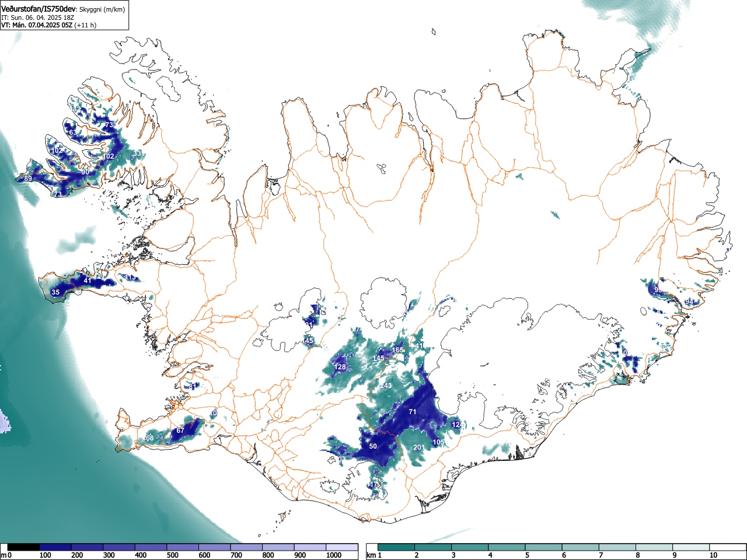Viewport: 747px width, 560px height.
Task: Click the visibility value 128 on the map
Action: tap(340, 367)
